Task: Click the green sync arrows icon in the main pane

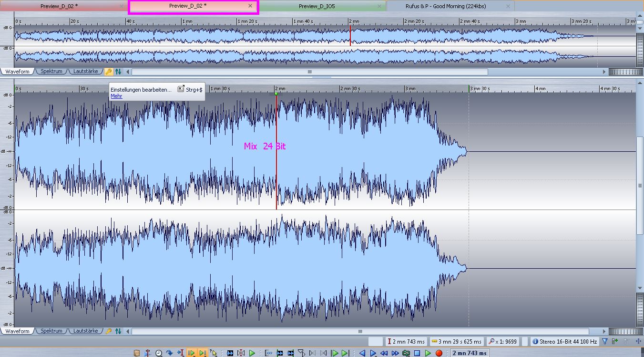Action: 118,331
